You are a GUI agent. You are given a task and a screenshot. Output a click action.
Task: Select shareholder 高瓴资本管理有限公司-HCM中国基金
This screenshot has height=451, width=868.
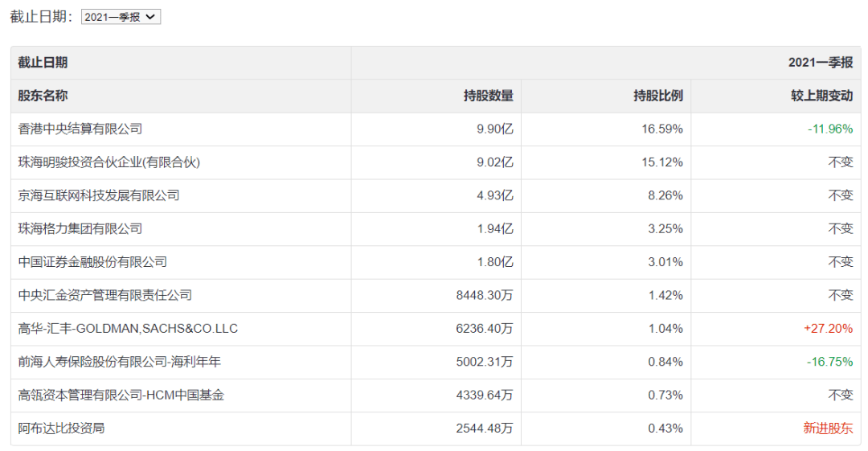121,395
